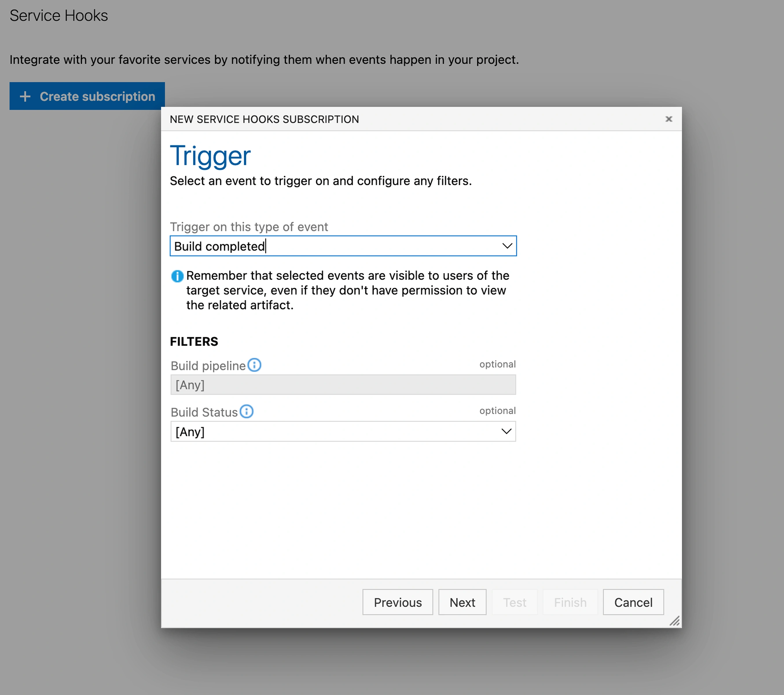The image size is (784, 695).
Task: Click the greyed-out Test button
Action: click(x=514, y=602)
